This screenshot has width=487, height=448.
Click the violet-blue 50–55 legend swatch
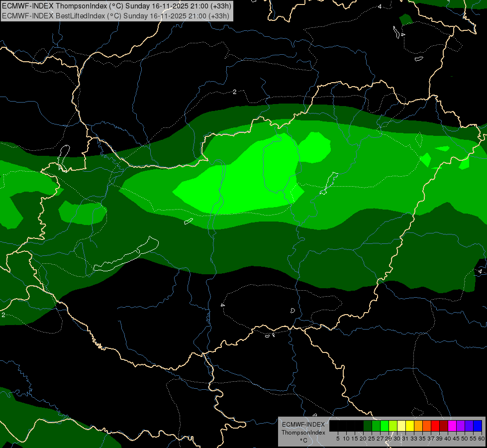(469, 426)
